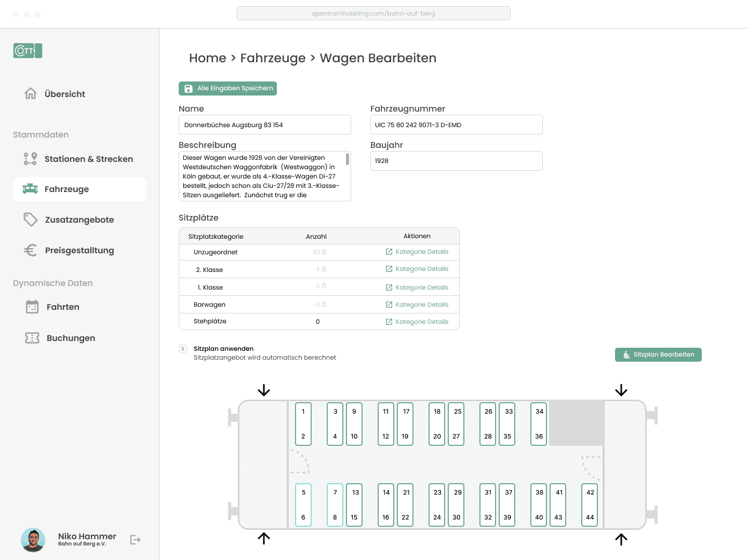The image size is (748, 560).
Task: Click the Beschreibung text area scrollbar
Action: click(348, 159)
